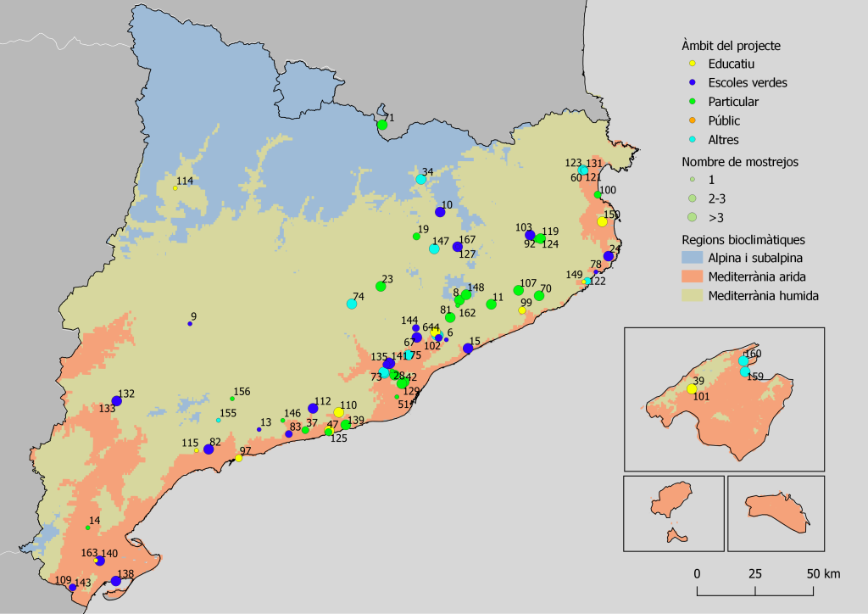Click green sampling point labeled 71
This screenshot has height=614, width=868.
(x=382, y=126)
